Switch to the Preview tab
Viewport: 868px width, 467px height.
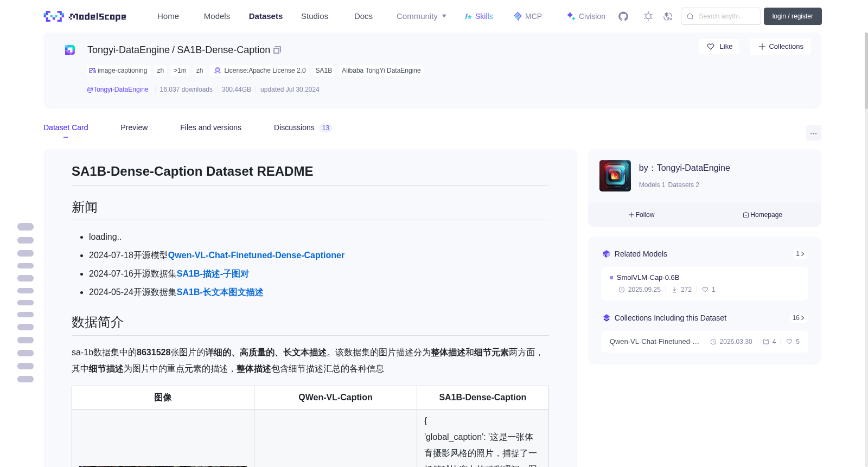click(x=134, y=127)
